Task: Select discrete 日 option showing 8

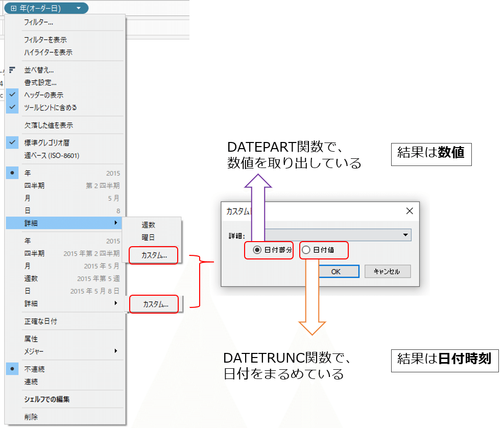Action: [65, 210]
